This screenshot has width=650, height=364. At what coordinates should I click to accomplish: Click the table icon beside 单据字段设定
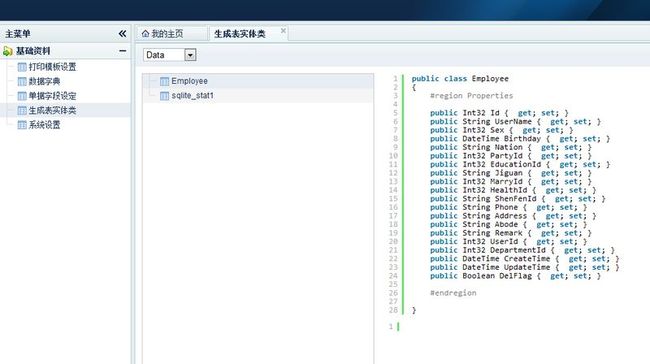click(x=22, y=96)
